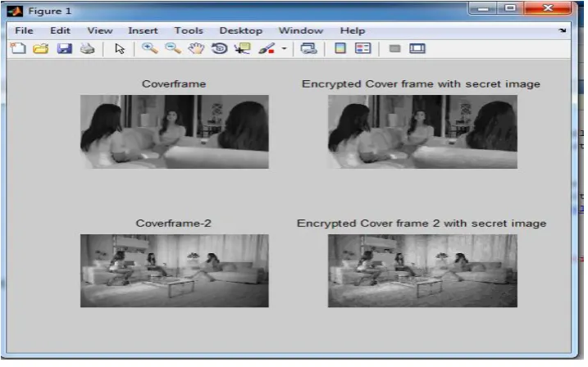
Task: Save figure with the floppy disk icon
Action: click(64, 48)
